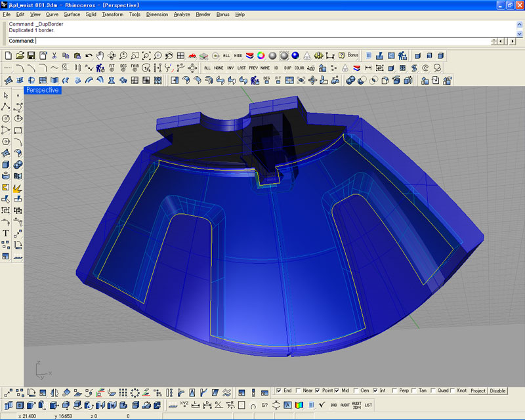Screen dimensions: 525x420
Task: Enable the Near object snap checkbox
Action: coord(298,390)
